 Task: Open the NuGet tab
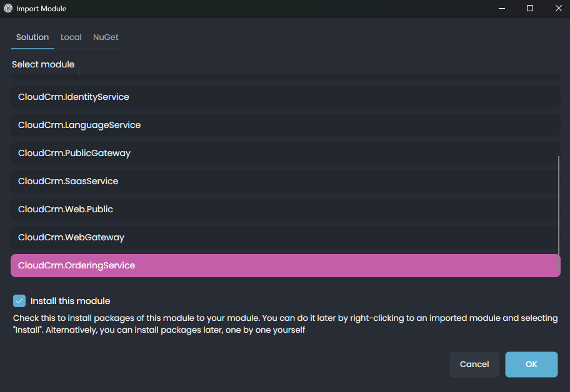tap(105, 37)
